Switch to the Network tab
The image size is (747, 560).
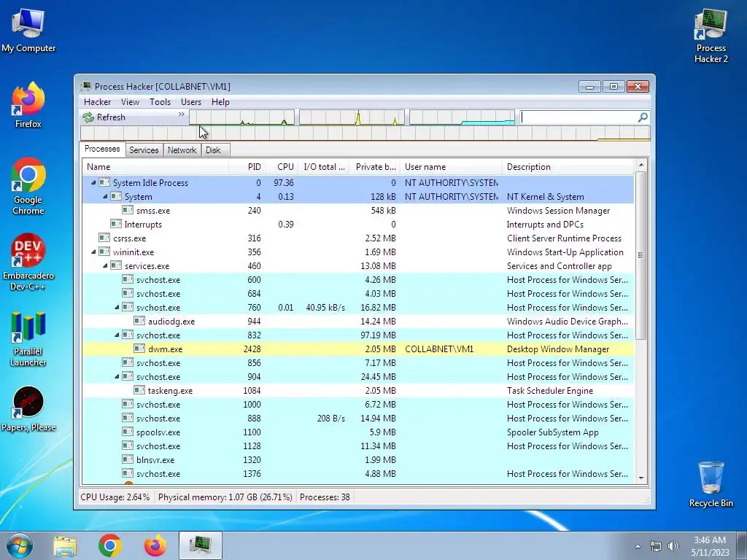point(182,150)
